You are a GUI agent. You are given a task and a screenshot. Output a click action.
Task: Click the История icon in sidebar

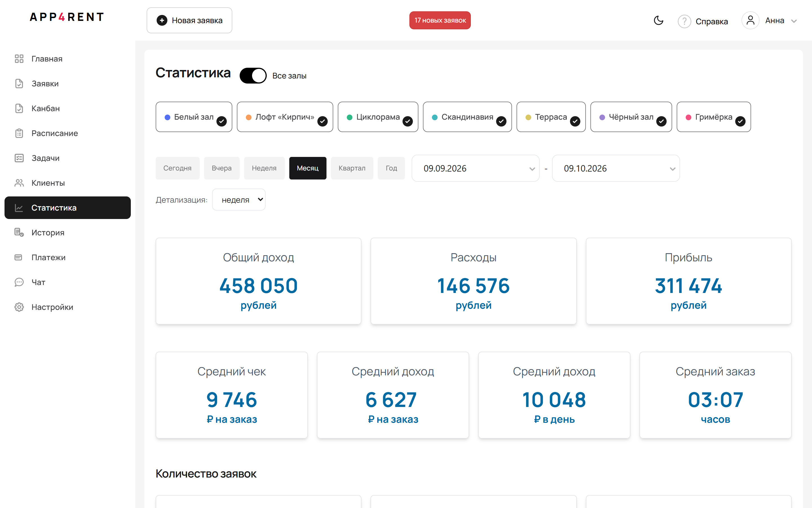click(x=19, y=233)
